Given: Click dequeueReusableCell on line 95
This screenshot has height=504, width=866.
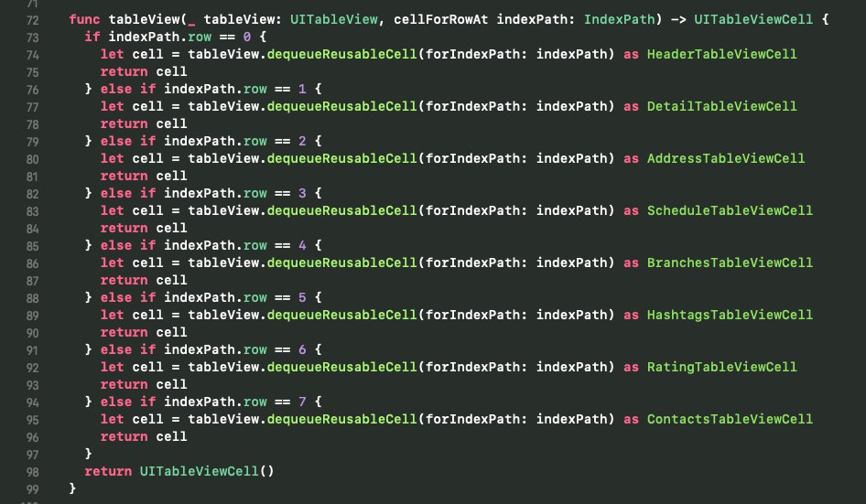Looking at the screenshot, I should tap(341, 419).
